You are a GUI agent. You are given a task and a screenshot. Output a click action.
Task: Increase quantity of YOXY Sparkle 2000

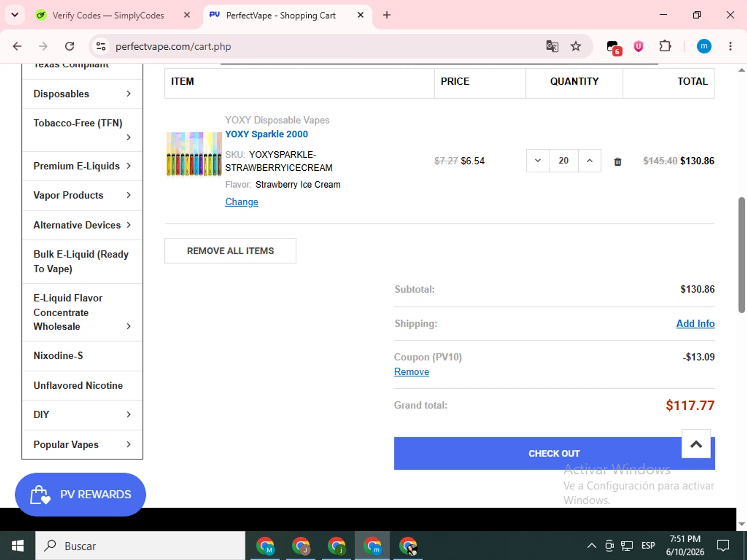click(x=590, y=161)
